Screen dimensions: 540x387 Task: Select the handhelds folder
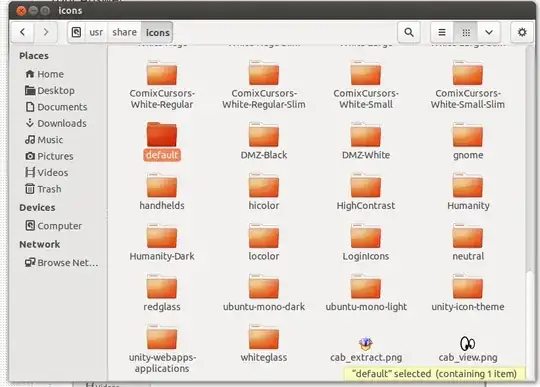tap(162, 192)
